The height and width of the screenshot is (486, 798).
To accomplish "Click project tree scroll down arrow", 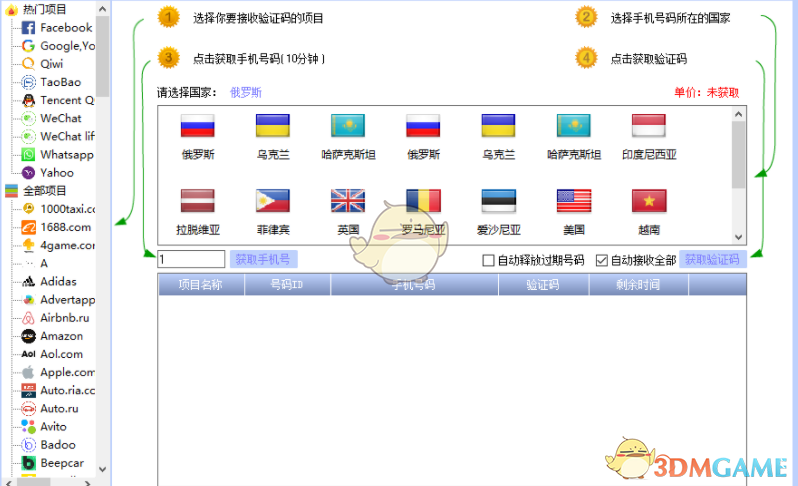I will [x=102, y=469].
